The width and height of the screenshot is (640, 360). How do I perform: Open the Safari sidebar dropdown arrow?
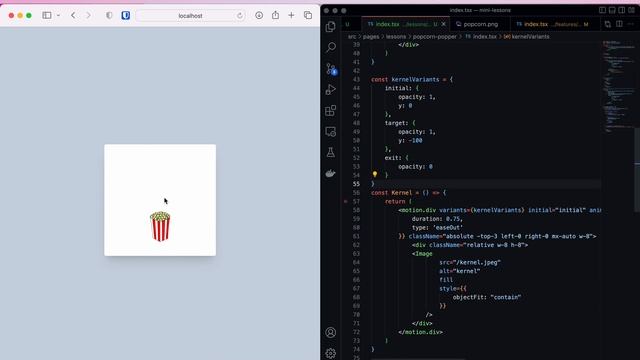(58, 16)
